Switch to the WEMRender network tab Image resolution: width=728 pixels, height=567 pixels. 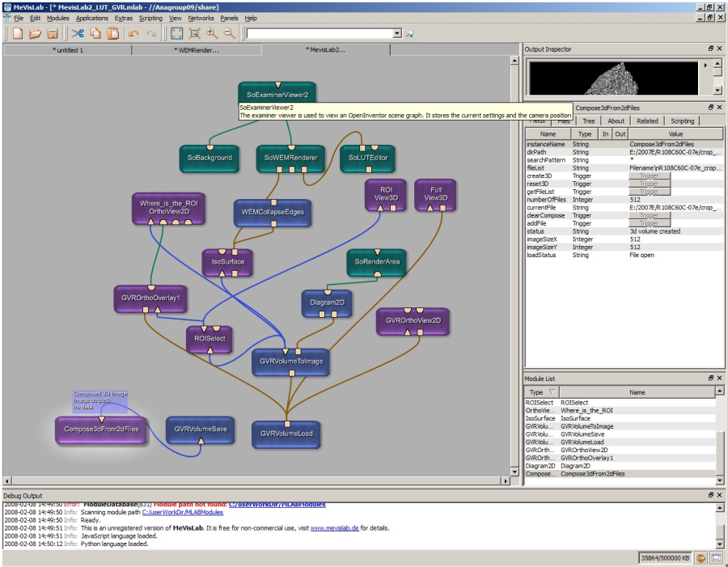pyautogui.click(x=197, y=50)
